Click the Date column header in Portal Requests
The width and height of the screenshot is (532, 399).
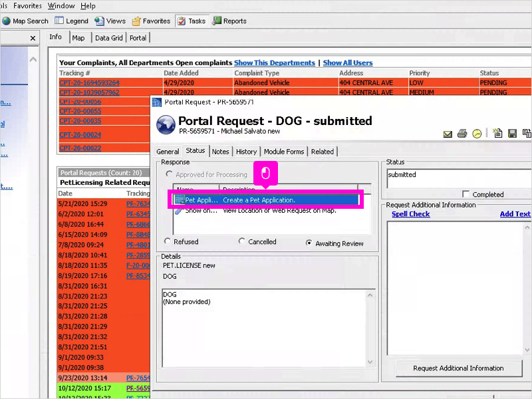click(x=65, y=194)
